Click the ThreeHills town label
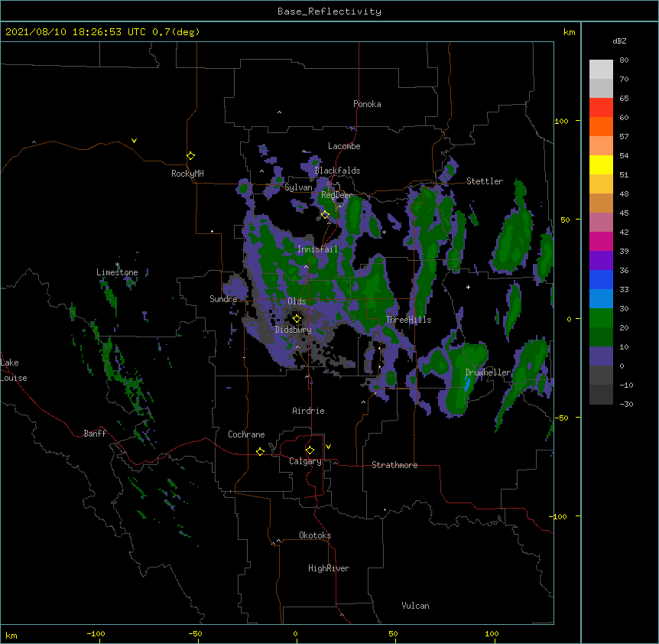This screenshot has width=659, height=644. tap(409, 320)
